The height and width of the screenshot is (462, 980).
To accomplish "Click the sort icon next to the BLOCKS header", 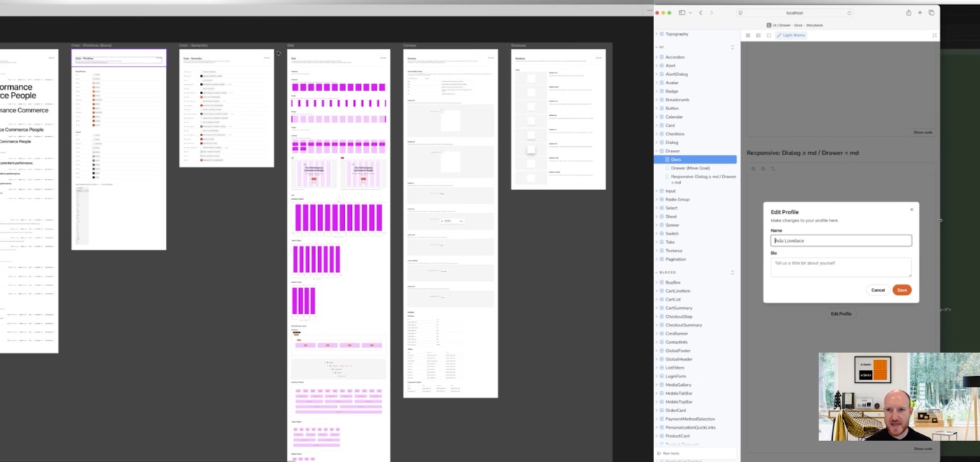I will point(732,272).
